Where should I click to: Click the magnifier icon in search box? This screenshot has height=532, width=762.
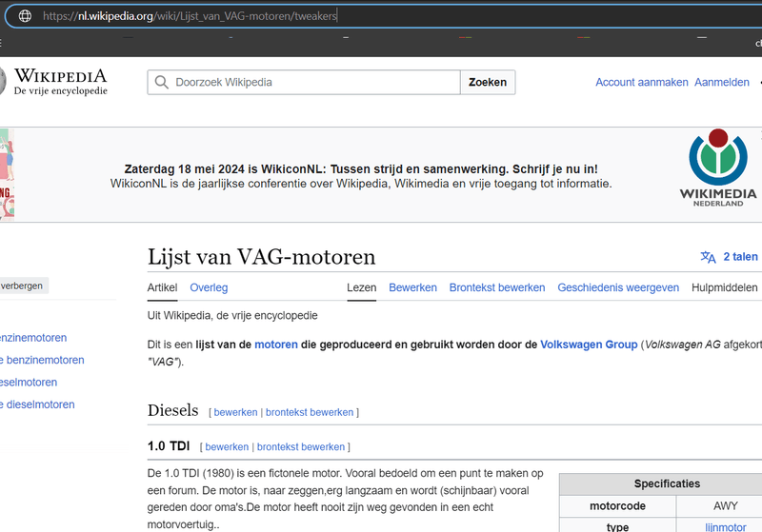161,82
